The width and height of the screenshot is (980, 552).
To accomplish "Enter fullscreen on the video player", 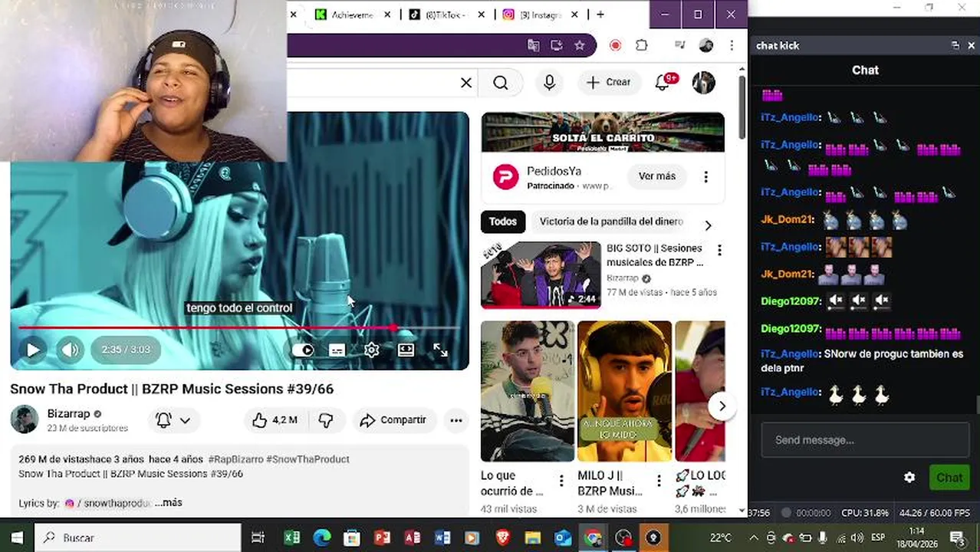I will pos(440,350).
